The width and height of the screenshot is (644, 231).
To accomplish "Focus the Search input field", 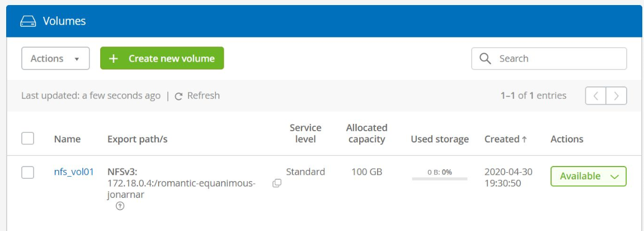I will click(549, 58).
